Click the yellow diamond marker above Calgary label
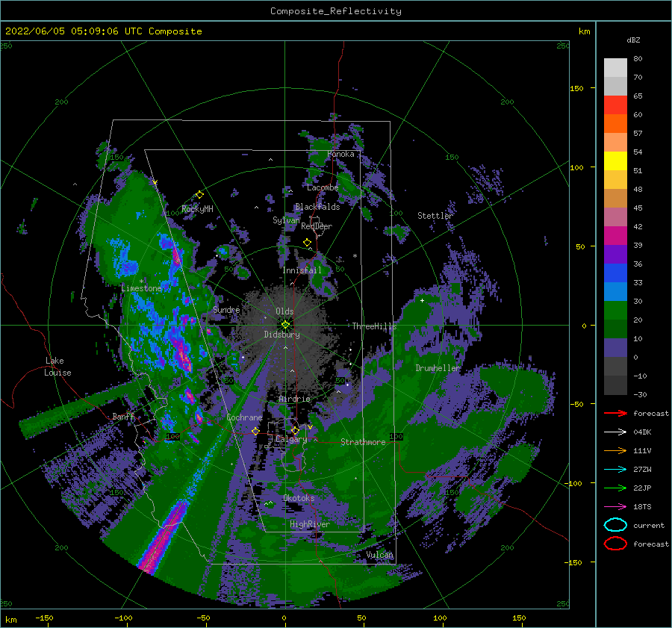672x628 pixels. (295, 430)
